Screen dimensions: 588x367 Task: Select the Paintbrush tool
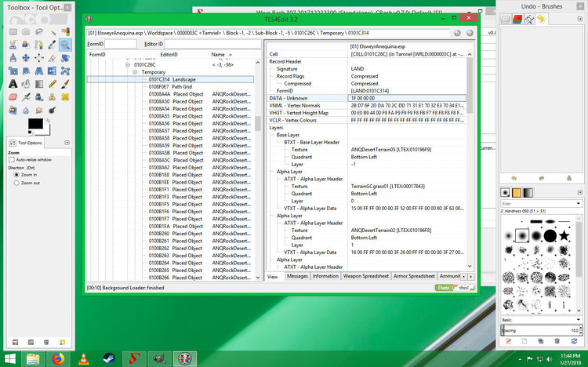point(65,84)
